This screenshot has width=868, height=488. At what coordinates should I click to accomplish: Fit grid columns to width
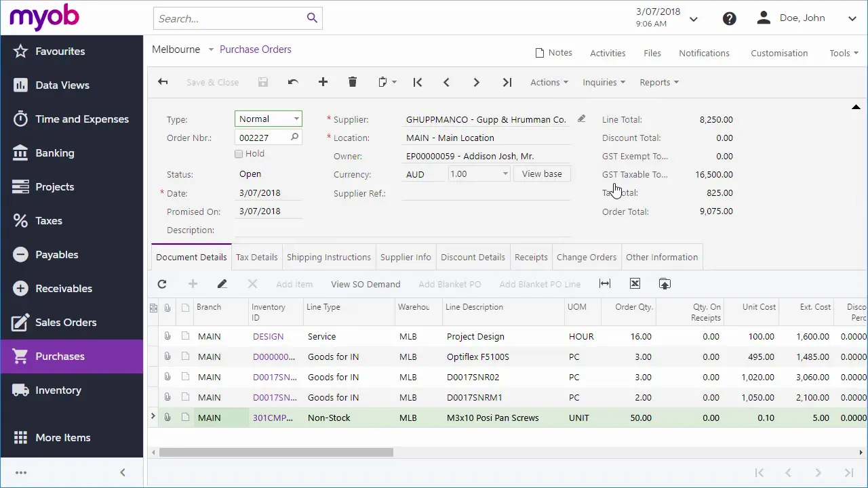[605, 284]
